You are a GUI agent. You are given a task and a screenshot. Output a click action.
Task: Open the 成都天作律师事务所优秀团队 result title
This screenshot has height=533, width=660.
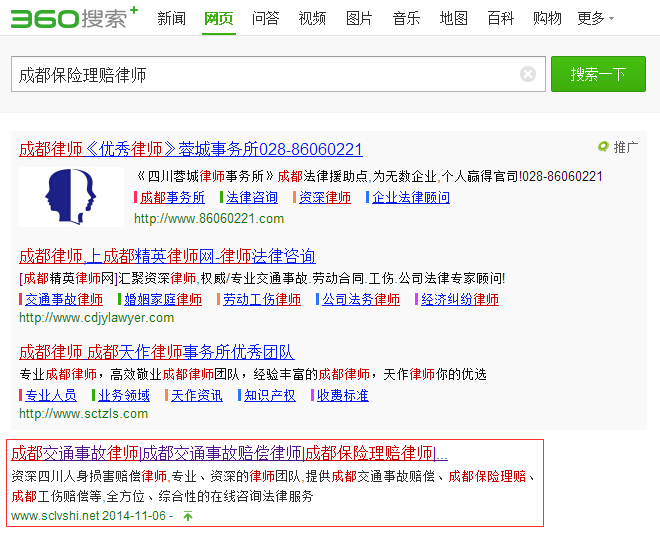tap(156, 352)
